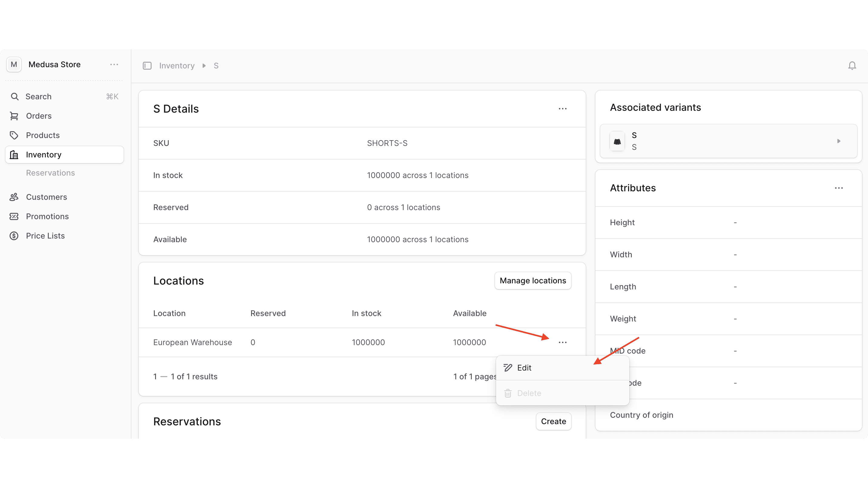
Task: Go to Orders in sidebar
Action: coord(39,116)
